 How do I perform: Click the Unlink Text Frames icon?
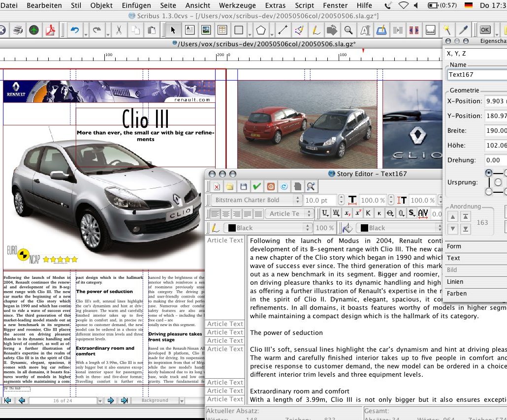(414, 30)
